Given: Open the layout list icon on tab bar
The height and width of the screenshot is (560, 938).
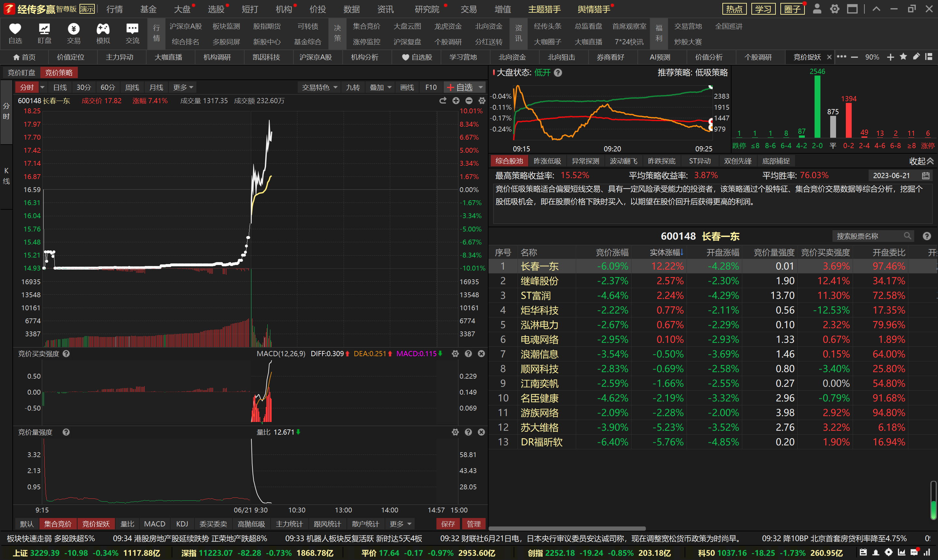Looking at the screenshot, I should pos(929,57).
